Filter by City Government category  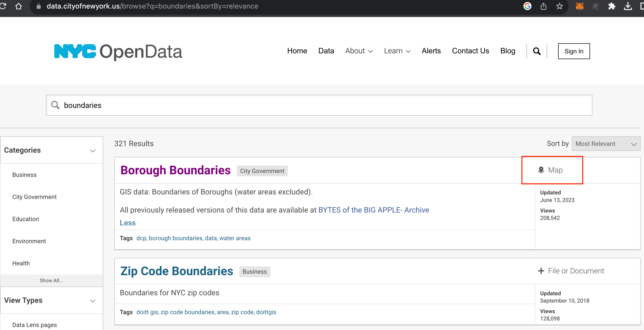[34, 197]
